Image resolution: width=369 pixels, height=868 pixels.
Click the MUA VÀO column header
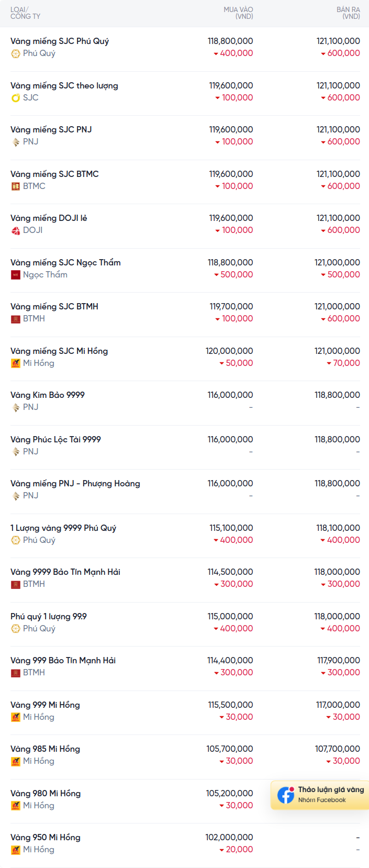coord(238,13)
